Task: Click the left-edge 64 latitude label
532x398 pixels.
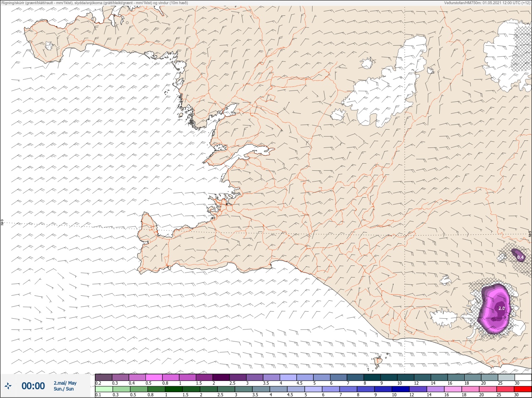Action: pyautogui.click(x=2, y=223)
